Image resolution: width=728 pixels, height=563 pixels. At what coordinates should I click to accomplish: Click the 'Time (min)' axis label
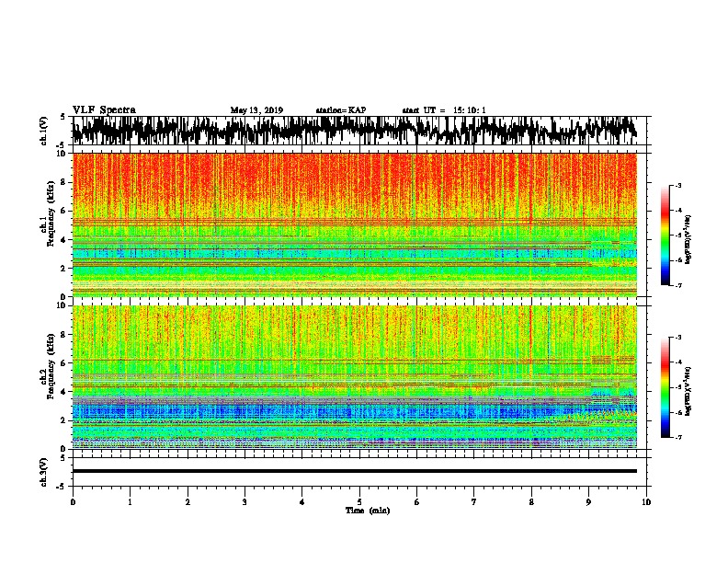pos(368,511)
